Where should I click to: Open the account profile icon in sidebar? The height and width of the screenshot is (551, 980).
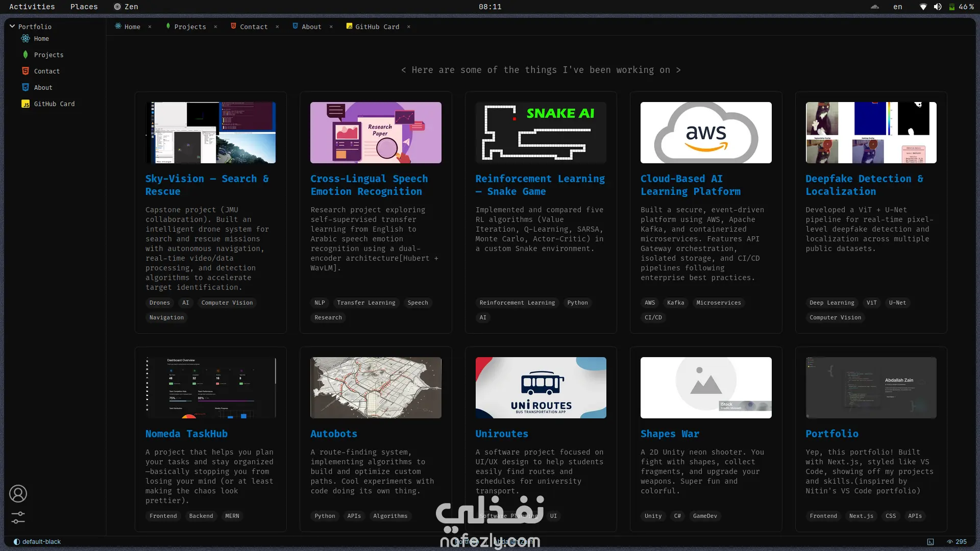tap(18, 493)
